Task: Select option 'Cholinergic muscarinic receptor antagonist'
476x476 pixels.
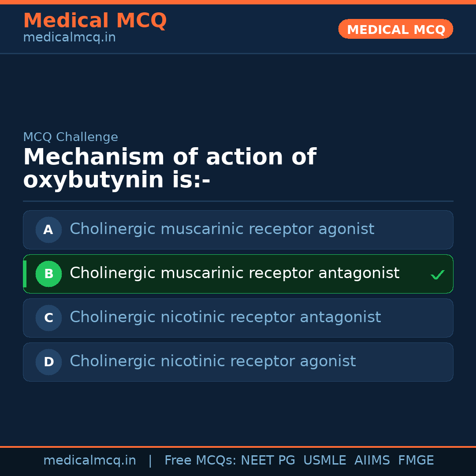Action: tap(234, 273)
